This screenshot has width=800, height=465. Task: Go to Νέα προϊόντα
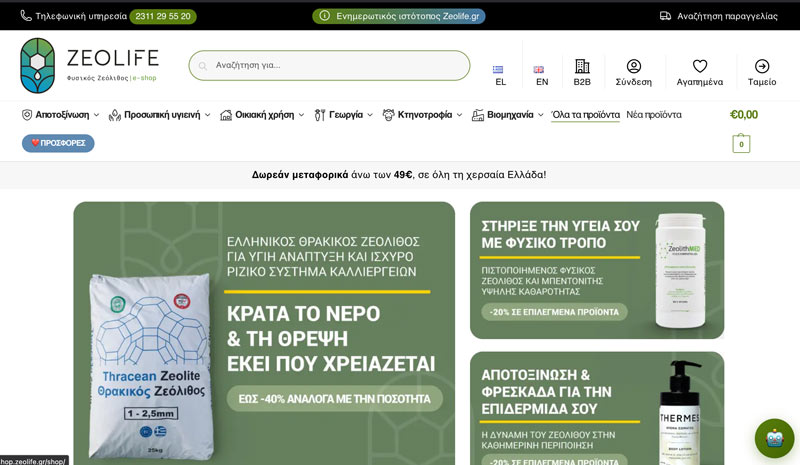point(654,115)
